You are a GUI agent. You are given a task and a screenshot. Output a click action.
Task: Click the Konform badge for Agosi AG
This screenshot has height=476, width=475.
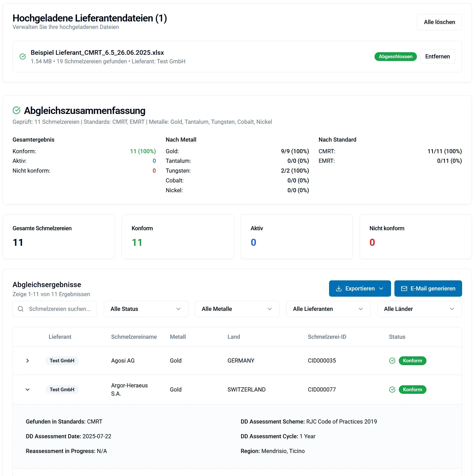point(412,361)
